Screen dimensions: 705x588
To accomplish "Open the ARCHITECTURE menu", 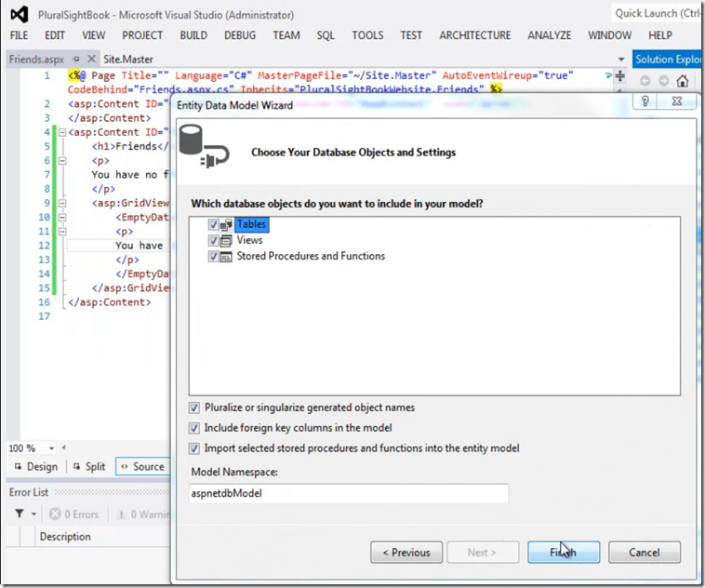I will (x=475, y=35).
